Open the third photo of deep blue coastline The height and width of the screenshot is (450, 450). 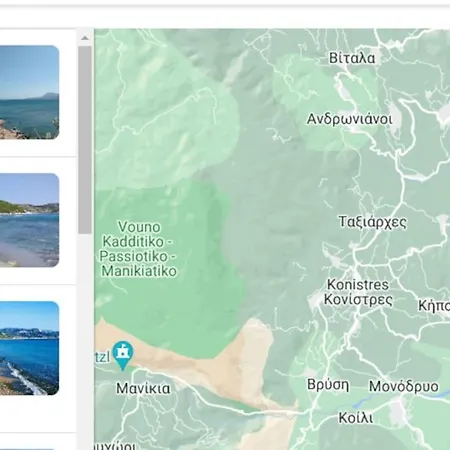(29, 348)
